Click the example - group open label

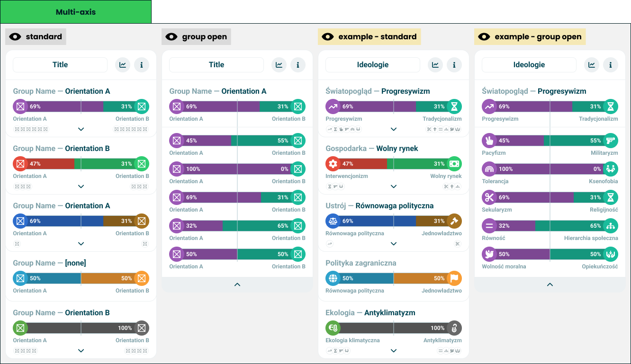point(530,37)
